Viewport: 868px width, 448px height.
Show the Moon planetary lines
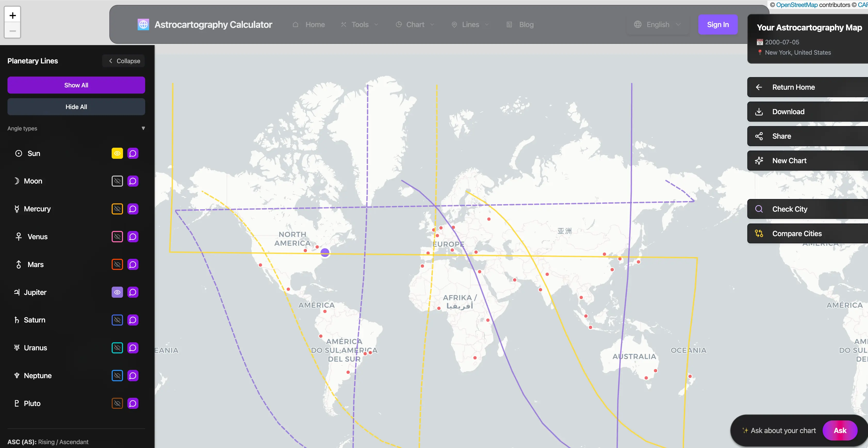coord(117,181)
